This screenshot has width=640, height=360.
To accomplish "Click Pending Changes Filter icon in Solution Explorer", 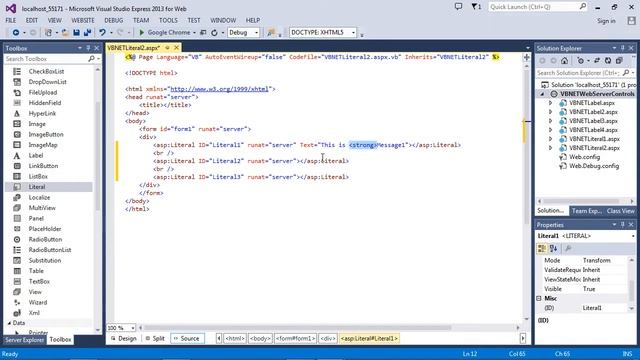I will coord(581,60).
